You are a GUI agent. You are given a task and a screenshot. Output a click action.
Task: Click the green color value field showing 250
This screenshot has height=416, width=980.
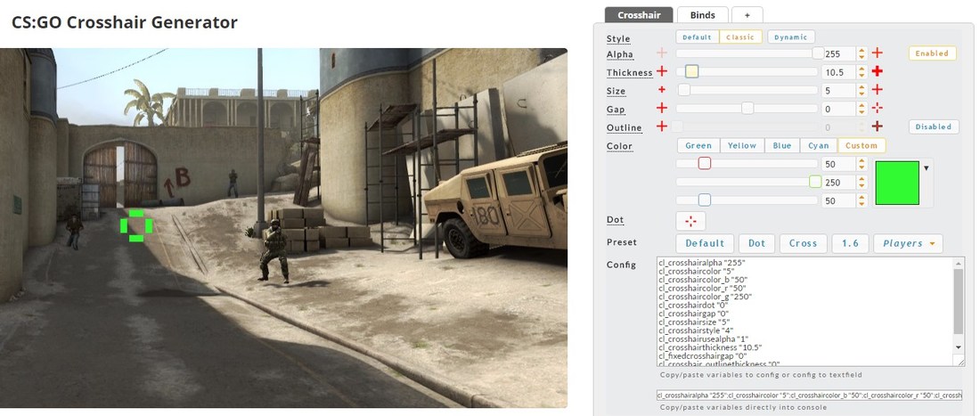click(838, 183)
